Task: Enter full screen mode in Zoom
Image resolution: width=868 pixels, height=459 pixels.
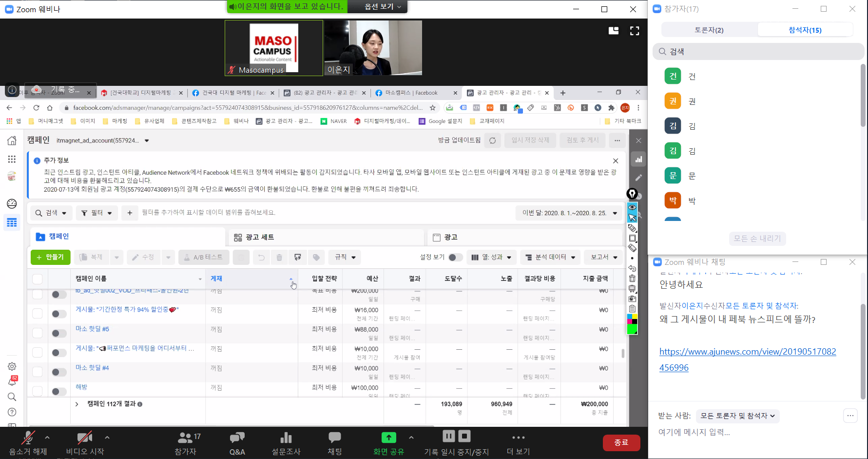Action: point(635,31)
